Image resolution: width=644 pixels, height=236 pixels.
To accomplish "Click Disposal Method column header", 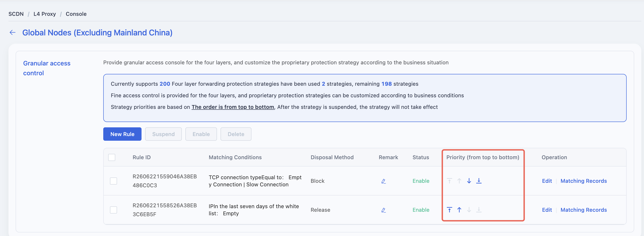I will 332,157.
